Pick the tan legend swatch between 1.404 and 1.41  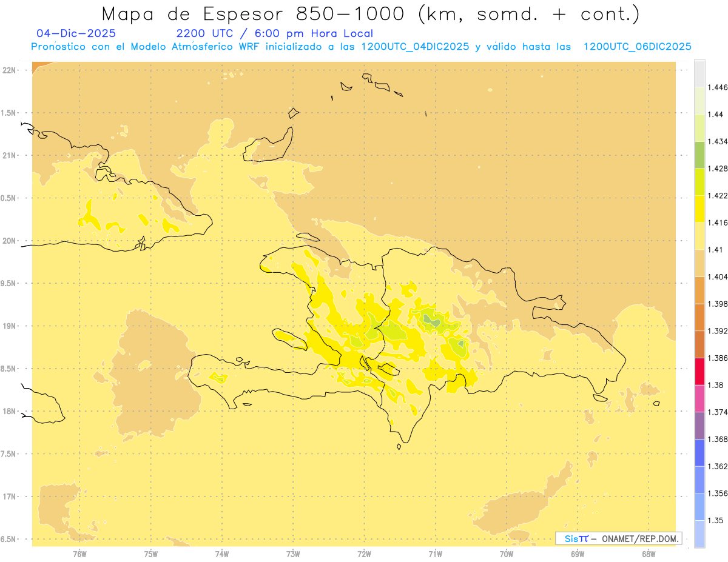(x=699, y=263)
